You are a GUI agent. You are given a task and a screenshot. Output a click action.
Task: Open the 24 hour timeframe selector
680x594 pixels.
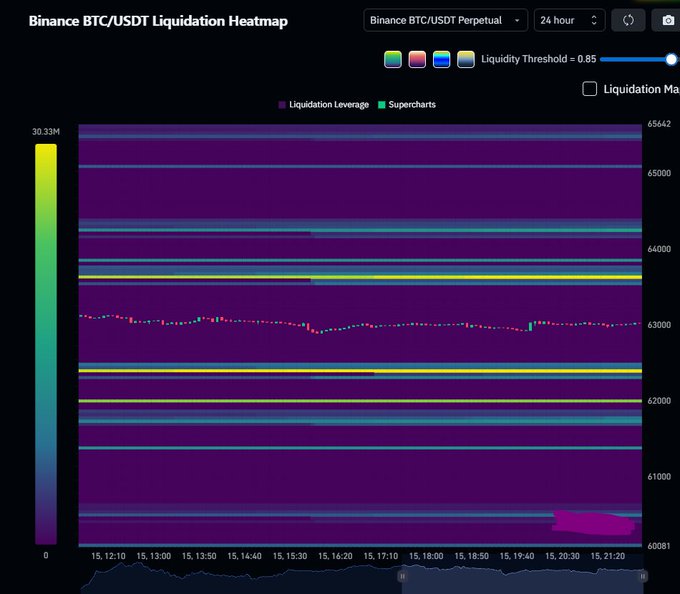click(569, 20)
